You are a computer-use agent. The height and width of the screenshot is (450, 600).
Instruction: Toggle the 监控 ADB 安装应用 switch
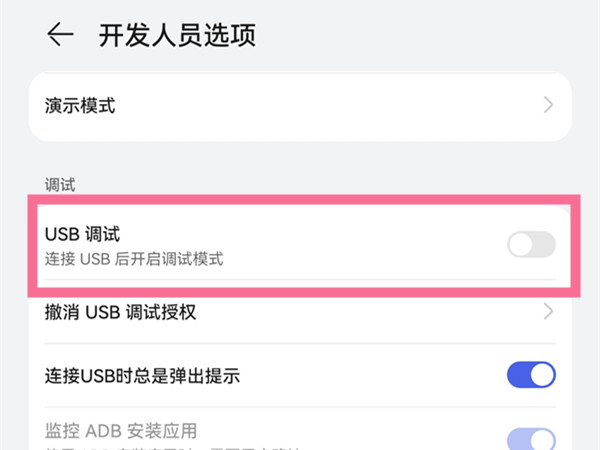click(531, 440)
